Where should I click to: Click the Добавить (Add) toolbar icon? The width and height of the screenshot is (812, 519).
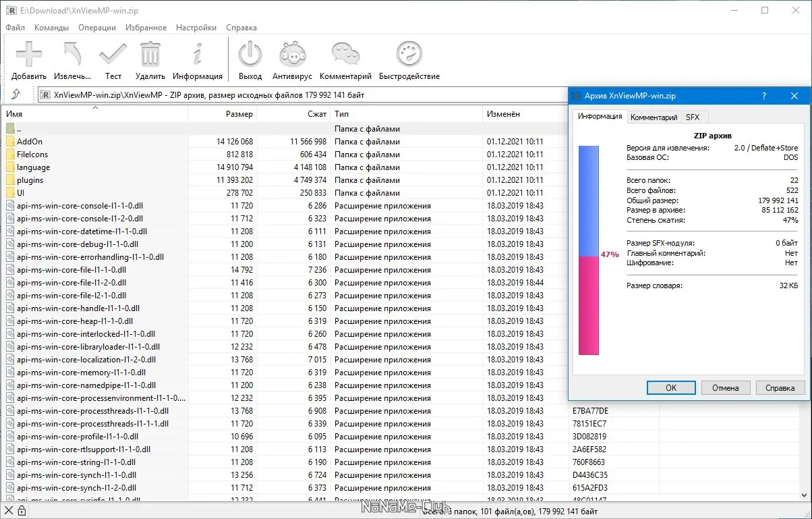[x=29, y=54]
